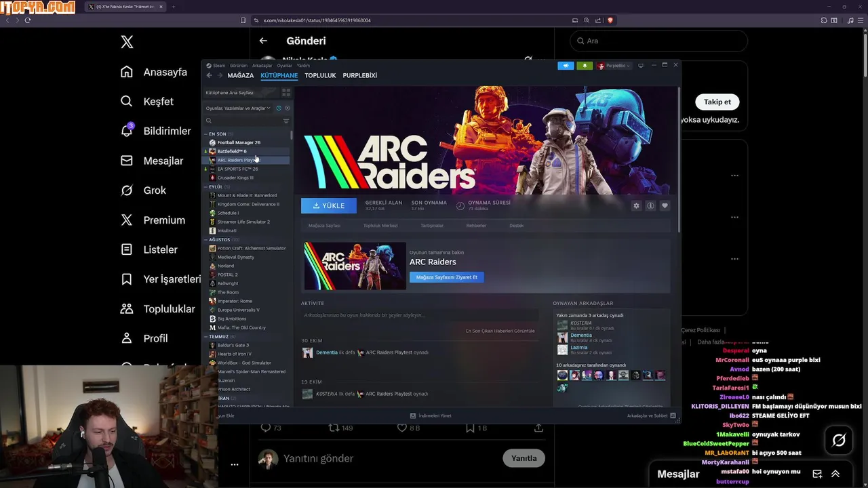Viewport: 868px width, 488px height.
Task: Sort library by recent activity clock icon
Action: point(279,108)
